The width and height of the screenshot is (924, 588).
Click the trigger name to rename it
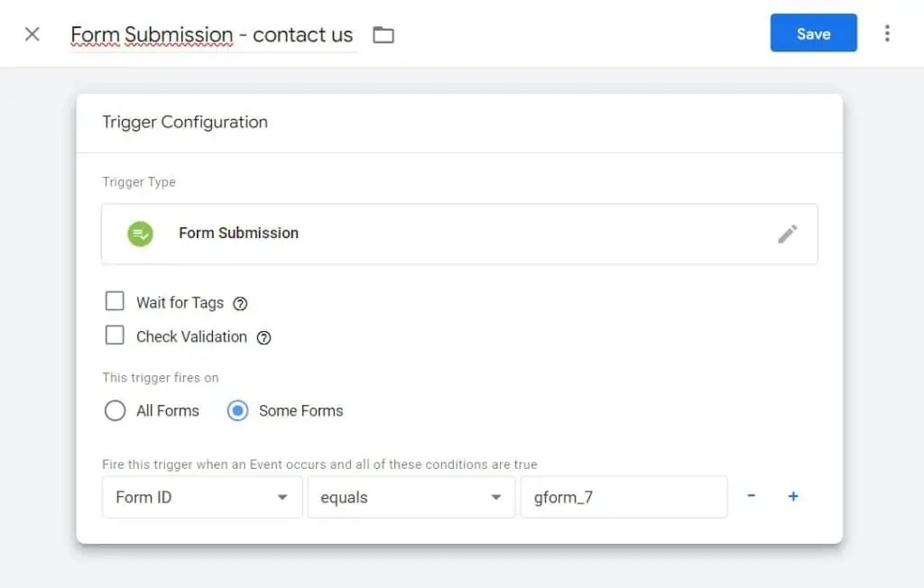click(x=211, y=34)
